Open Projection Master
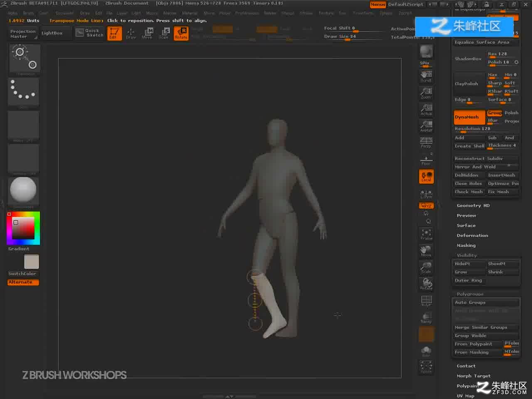Screen dimensions: 532x399 pos(23,34)
